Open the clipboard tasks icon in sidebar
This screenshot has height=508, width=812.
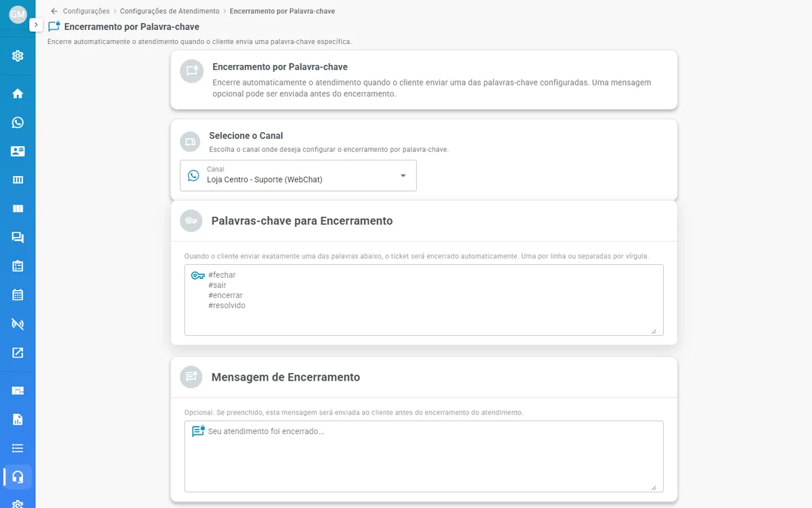[x=18, y=266]
